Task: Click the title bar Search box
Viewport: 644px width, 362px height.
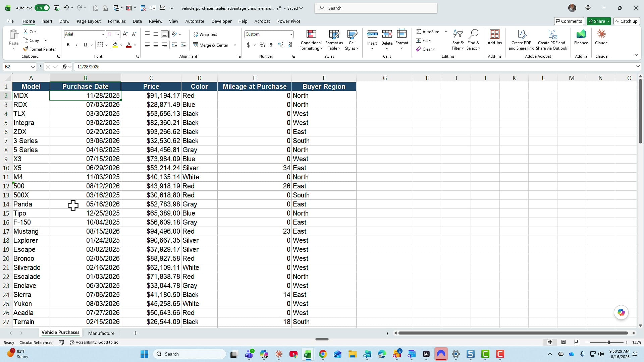Action: [x=376, y=8]
